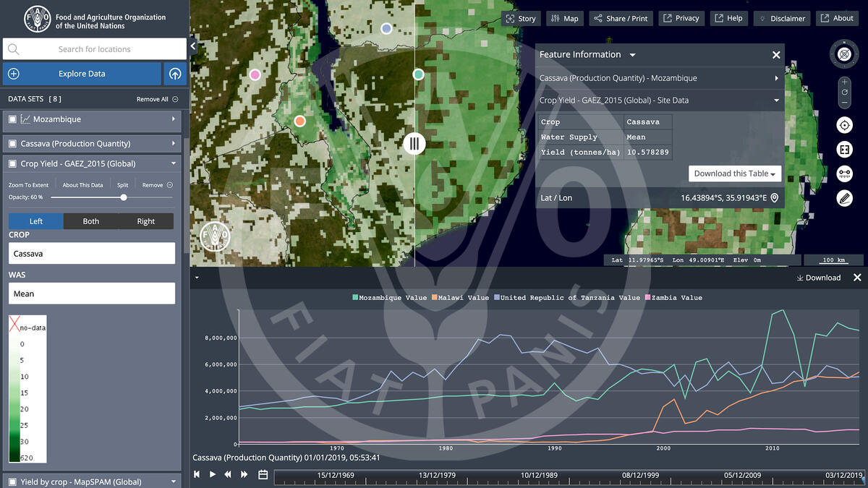Collapse Yield by crop - MapSPAM section
The width and height of the screenshot is (868, 488).
click(174, 481)
